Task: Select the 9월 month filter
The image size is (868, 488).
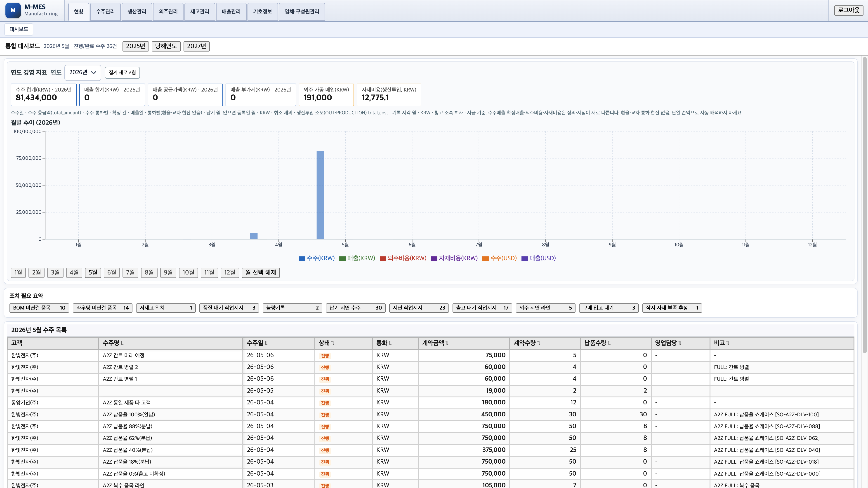Action: click(x=168, y=272)
